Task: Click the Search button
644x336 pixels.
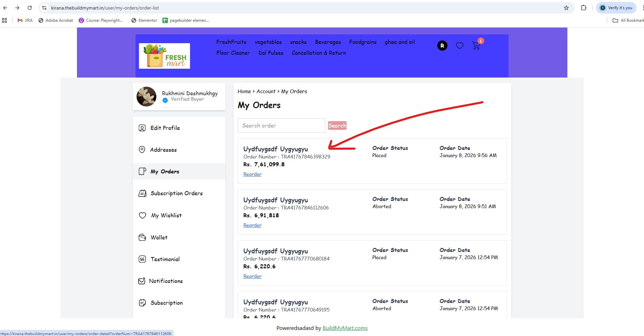Action: coord(337,125)
